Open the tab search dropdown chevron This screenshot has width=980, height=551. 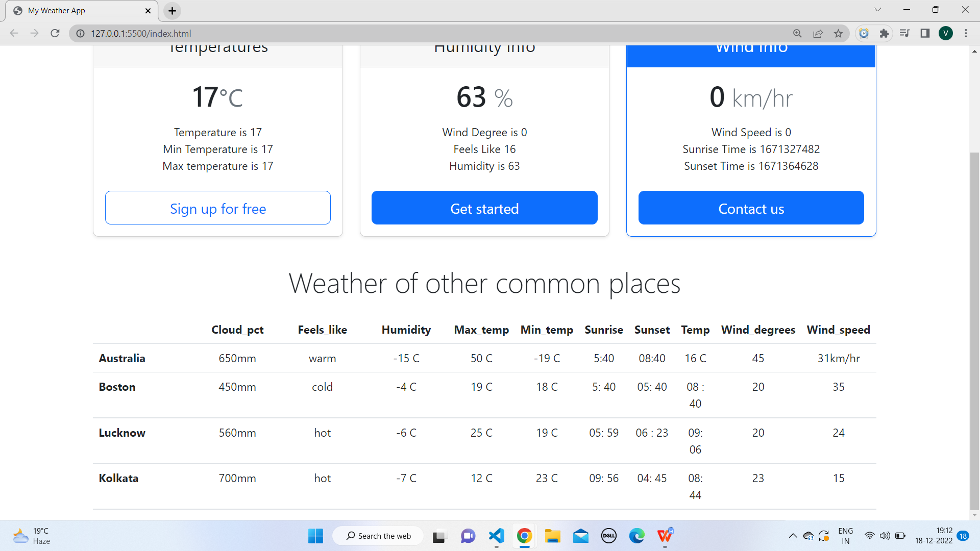(x=877, y=9)
